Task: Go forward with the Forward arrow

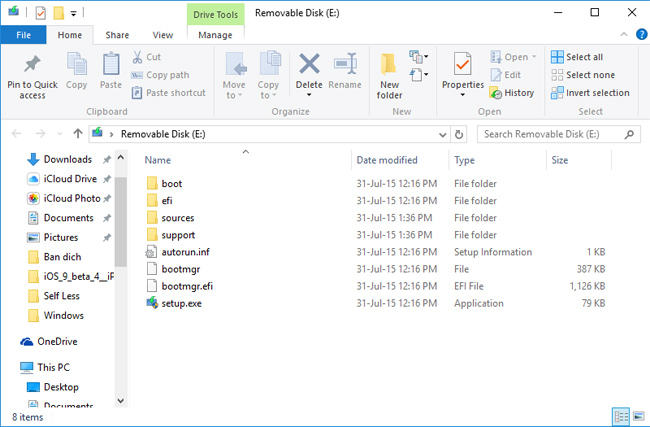Action: pos(40,133)
